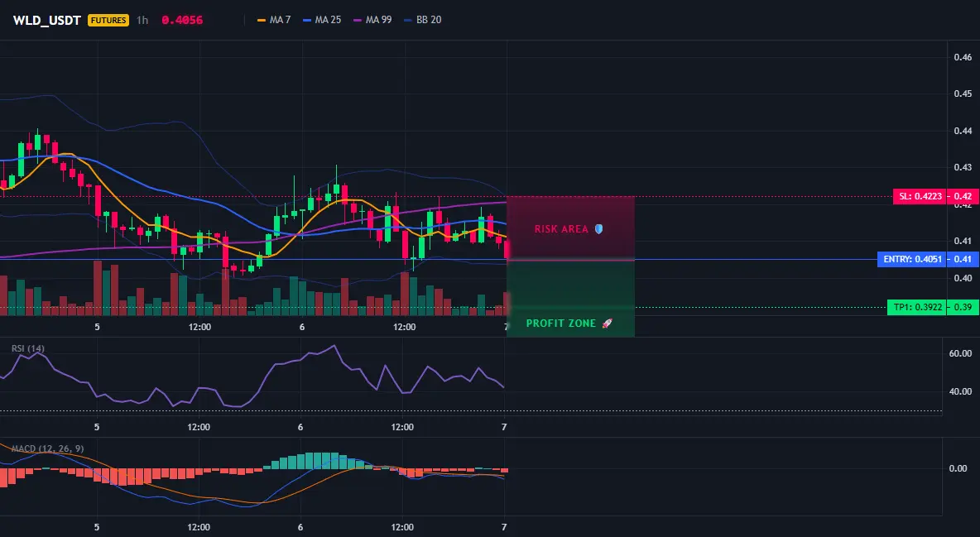Open the MACD (12, 26, 9) indicator label
Screen dimensions: 980x537
(47, 448)
